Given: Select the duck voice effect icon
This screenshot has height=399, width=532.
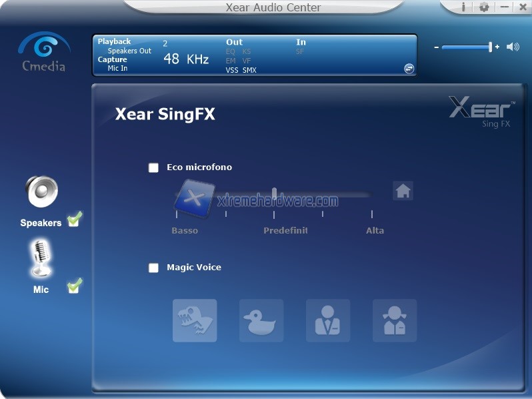Looking at the screenshot, I should [x=261, y=321].
